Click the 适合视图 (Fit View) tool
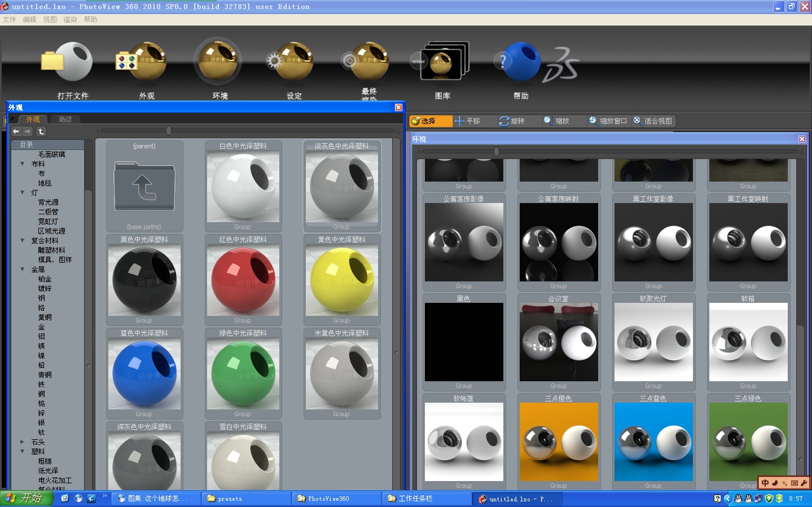This screenshot has width=812, height=507. click(x=653, y=121)
